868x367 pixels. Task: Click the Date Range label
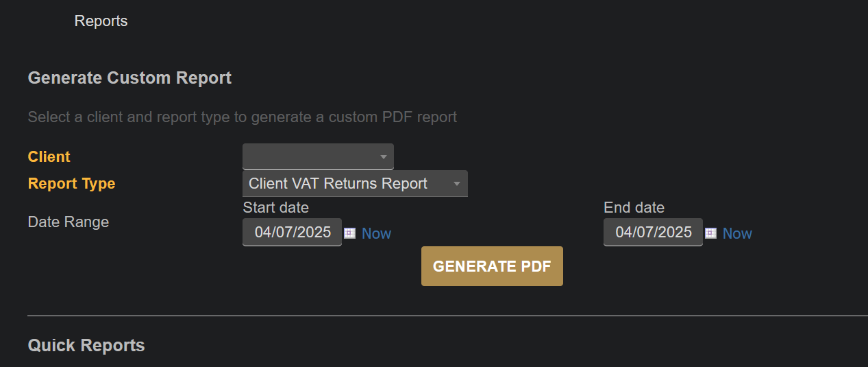pos(68,222)
